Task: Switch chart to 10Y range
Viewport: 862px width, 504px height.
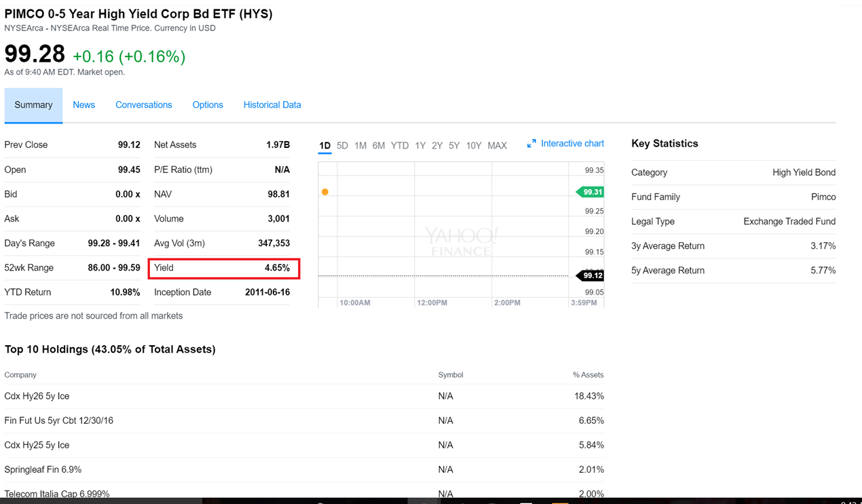Action: (x=474, y=145)
